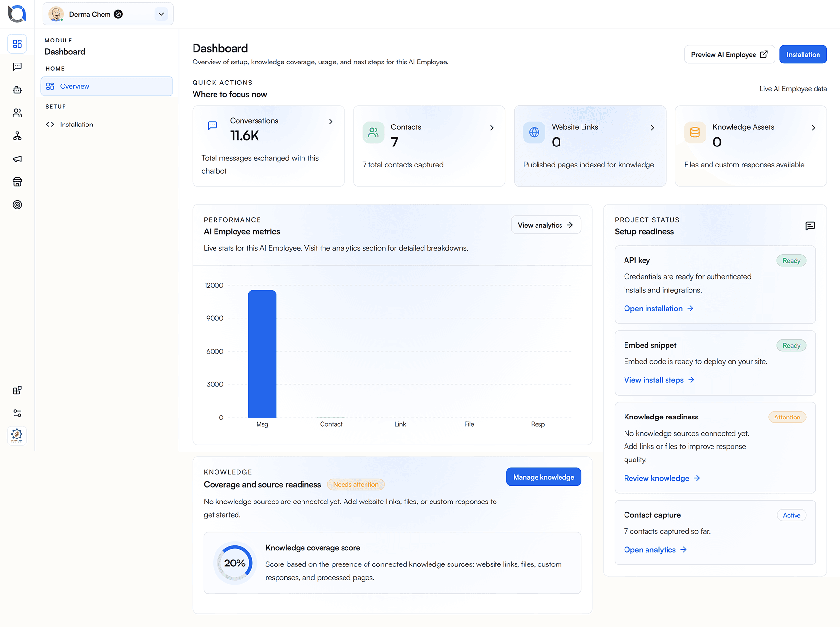Follow the View install steps link
The height and width of the screenshot is (627, 840).
click(659, 380)
